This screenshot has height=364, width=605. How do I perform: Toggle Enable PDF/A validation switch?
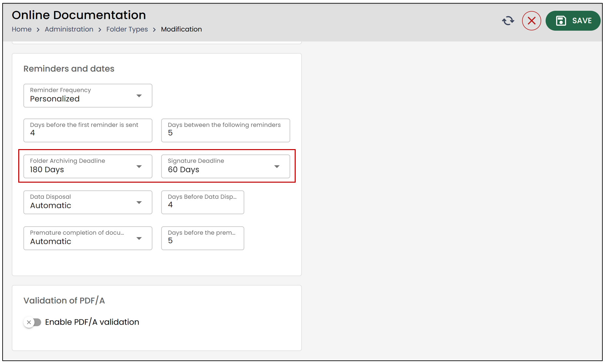click(33, 322)
